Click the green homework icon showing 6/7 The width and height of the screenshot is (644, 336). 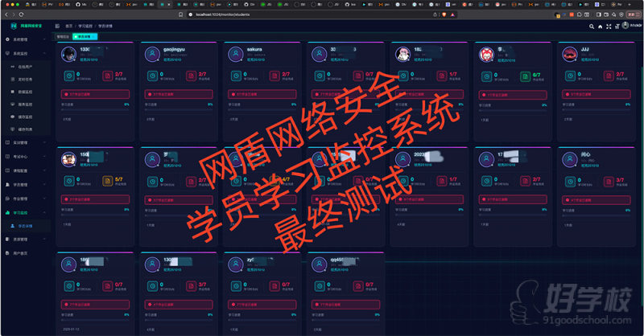525,76
